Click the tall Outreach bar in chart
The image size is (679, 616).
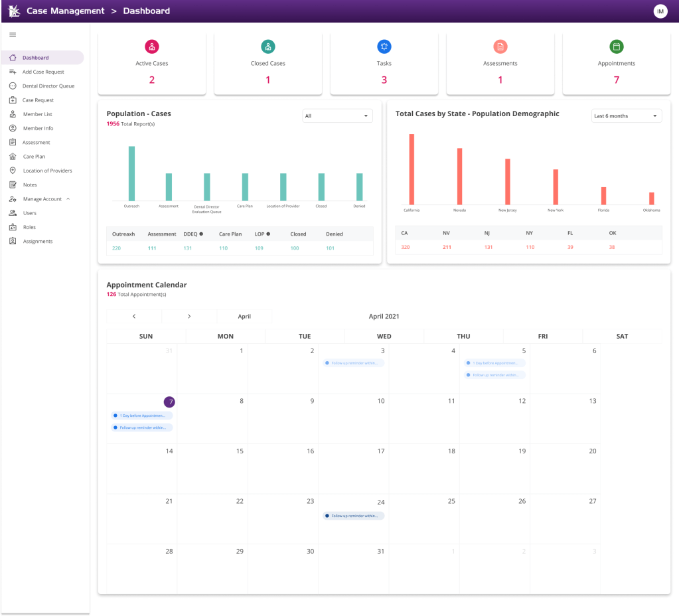[x=131, y=173]
